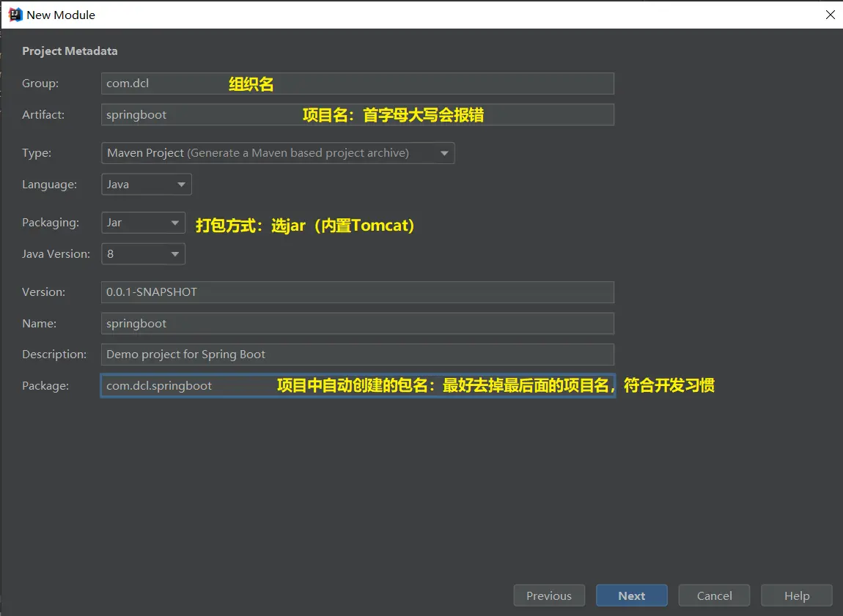Click the IntelliJ IDEA icon in title bar
Screen dimensions: 843x616
tap(15, 15)
